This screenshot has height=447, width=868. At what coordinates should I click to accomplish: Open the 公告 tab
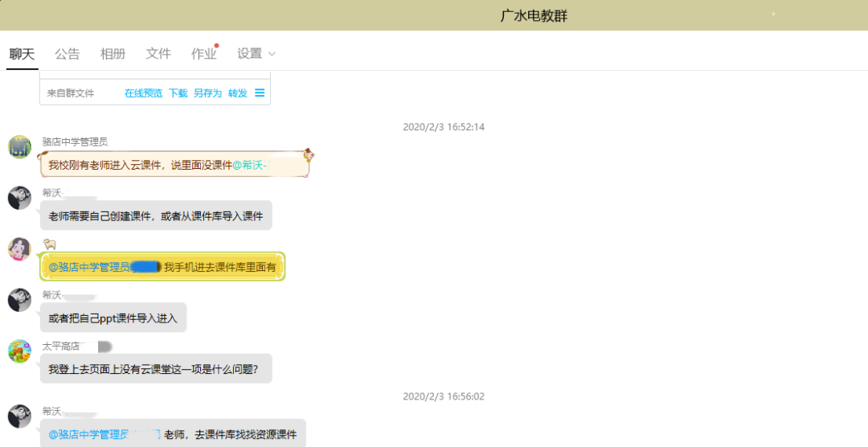click(68, 54)
